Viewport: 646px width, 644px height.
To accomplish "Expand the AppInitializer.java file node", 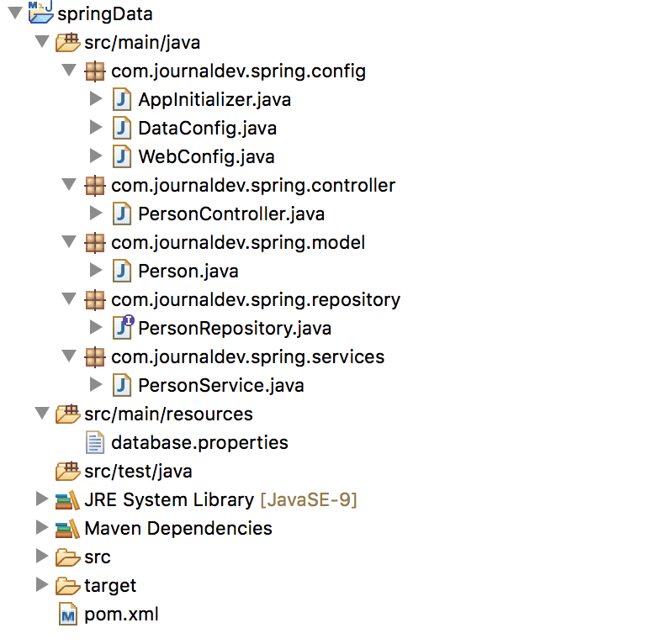I will coord(96,99).
